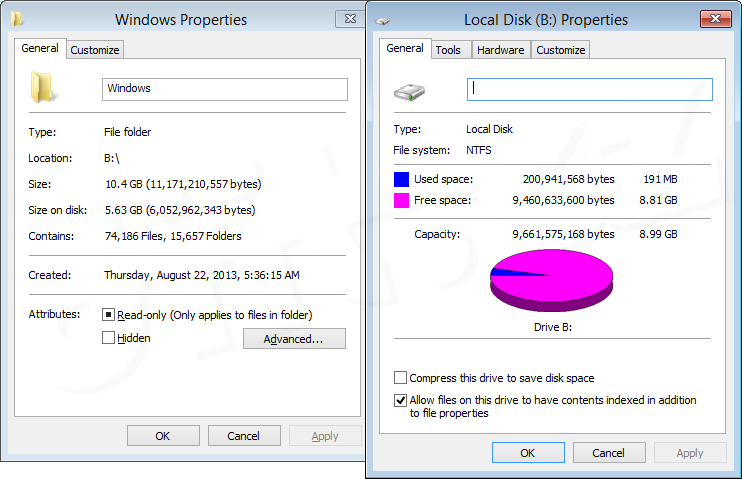Enable the Hidden attribute checkbox

108,337
